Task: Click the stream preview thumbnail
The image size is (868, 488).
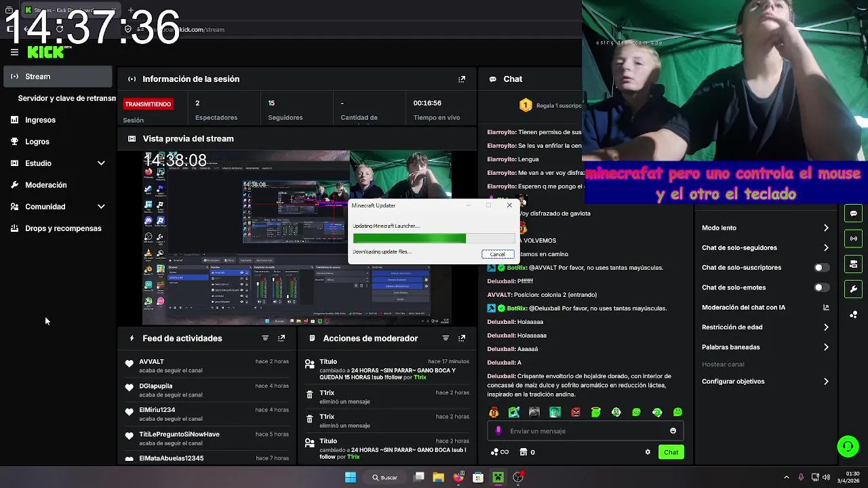Action: [296, 237]
